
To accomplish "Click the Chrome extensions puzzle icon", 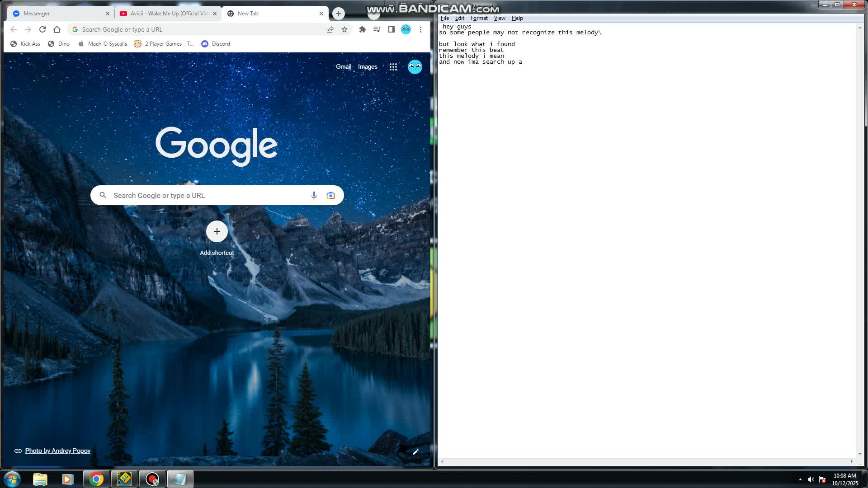I will coord(362,29).
